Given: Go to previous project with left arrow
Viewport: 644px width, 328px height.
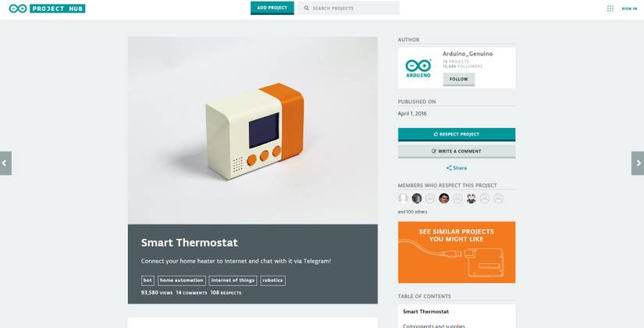Looking at the screenshot, I should [x=5, y=163].
